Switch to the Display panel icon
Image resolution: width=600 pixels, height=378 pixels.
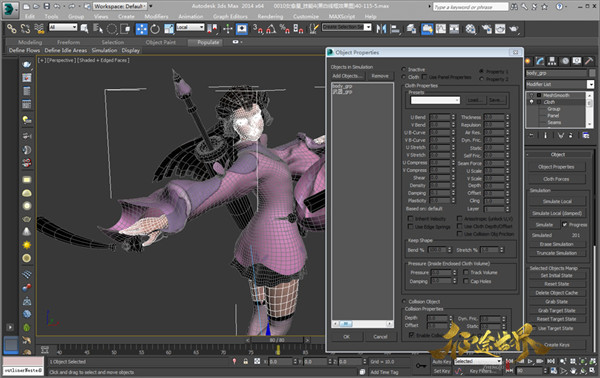[577, 61]
